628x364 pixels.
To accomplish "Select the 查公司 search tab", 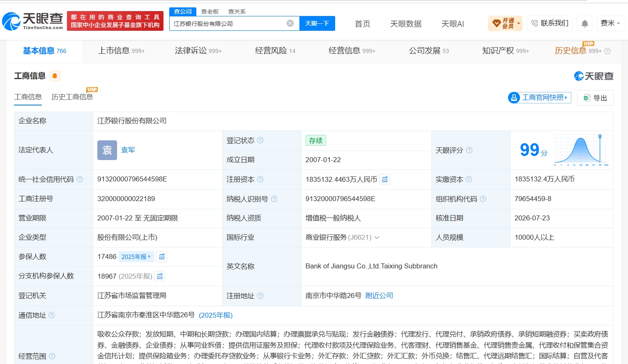I will (x=183, y=11).
